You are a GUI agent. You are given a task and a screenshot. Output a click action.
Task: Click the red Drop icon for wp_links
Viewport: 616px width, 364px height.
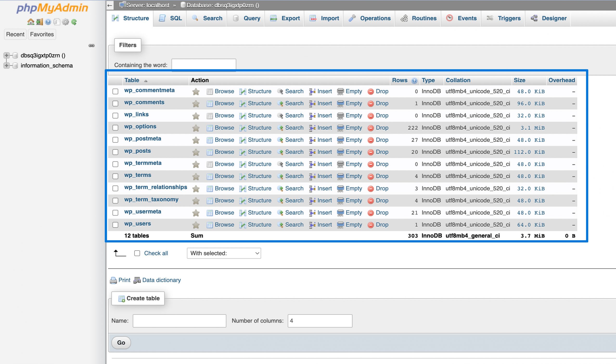[x=371, y=116]
